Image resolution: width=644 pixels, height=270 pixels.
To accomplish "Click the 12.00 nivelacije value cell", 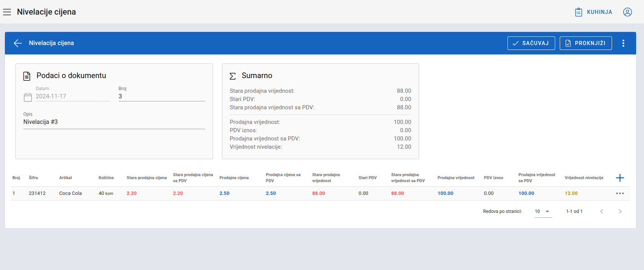I will (x=571, y=193).
